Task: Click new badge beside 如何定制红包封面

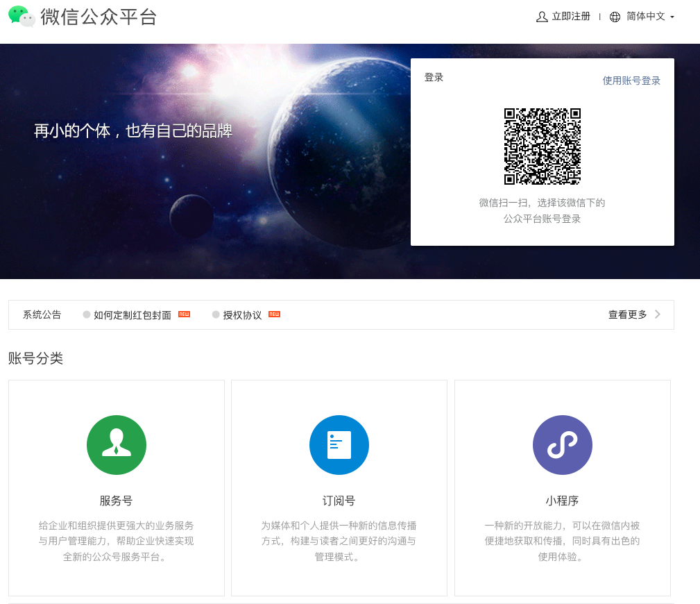Action: (x=184, y=314)
